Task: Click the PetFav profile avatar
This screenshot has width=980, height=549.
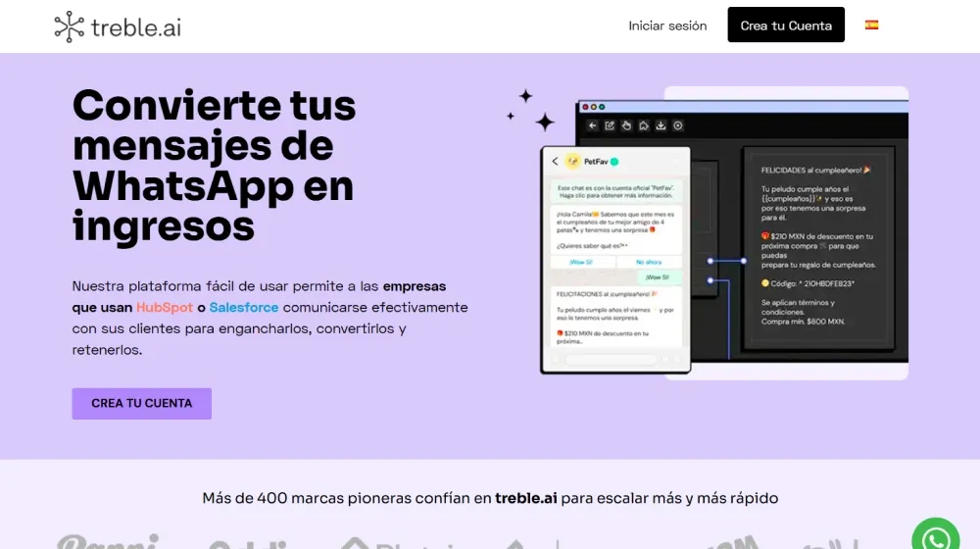Action: click(x=572, y=161)
